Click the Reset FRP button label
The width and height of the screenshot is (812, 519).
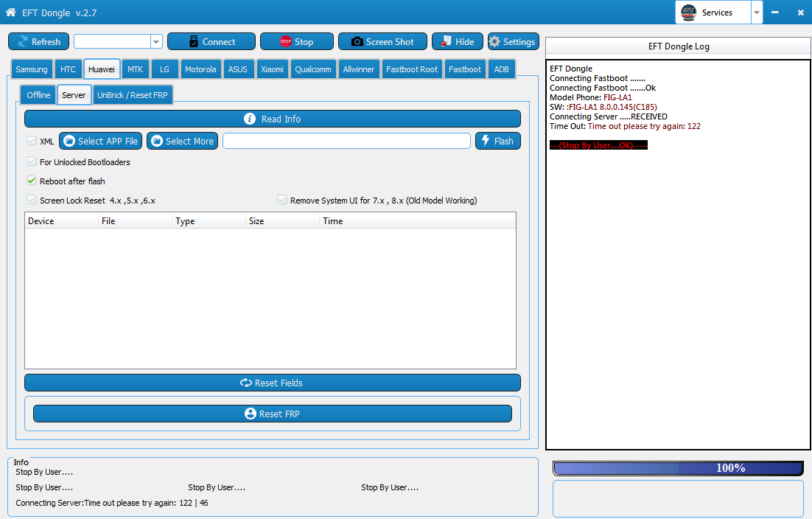pyautogui.click(x=279, y=414)
